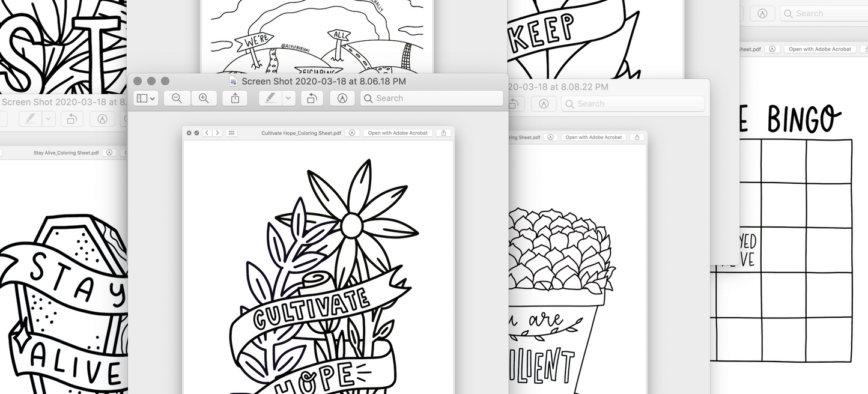Open the Bingo sheet with Adobe Acrobat

point(819,49)
